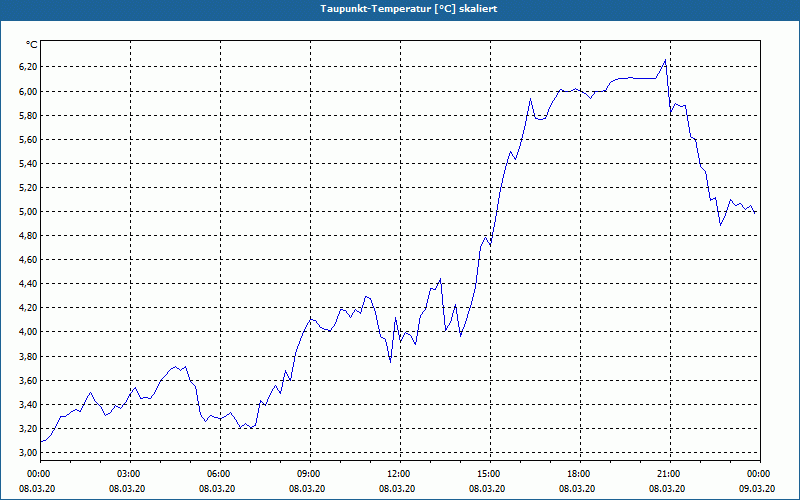The image size is (800, 500).
Task: Click the 6,00 y-axis value
Action: [x=29, y=91]
